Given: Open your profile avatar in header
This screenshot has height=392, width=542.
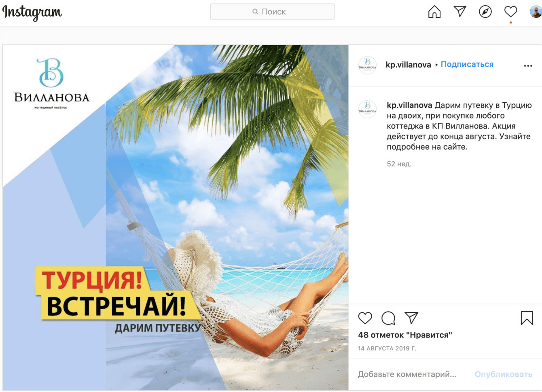Looking at the screenshot, I should [536, 12].
